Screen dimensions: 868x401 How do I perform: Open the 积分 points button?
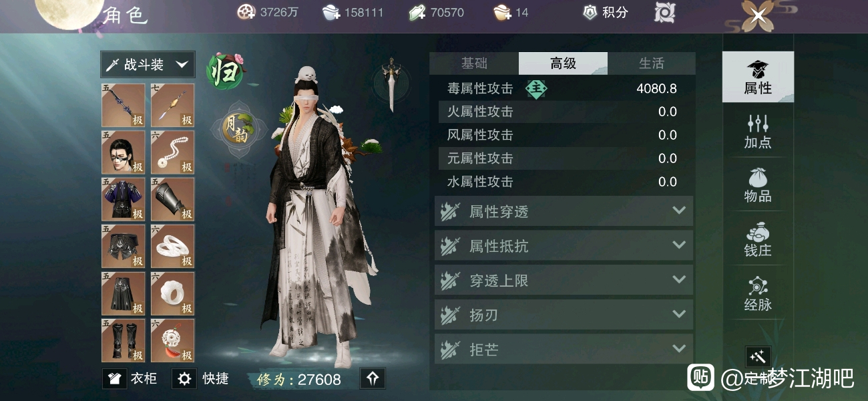click(606, 12)
